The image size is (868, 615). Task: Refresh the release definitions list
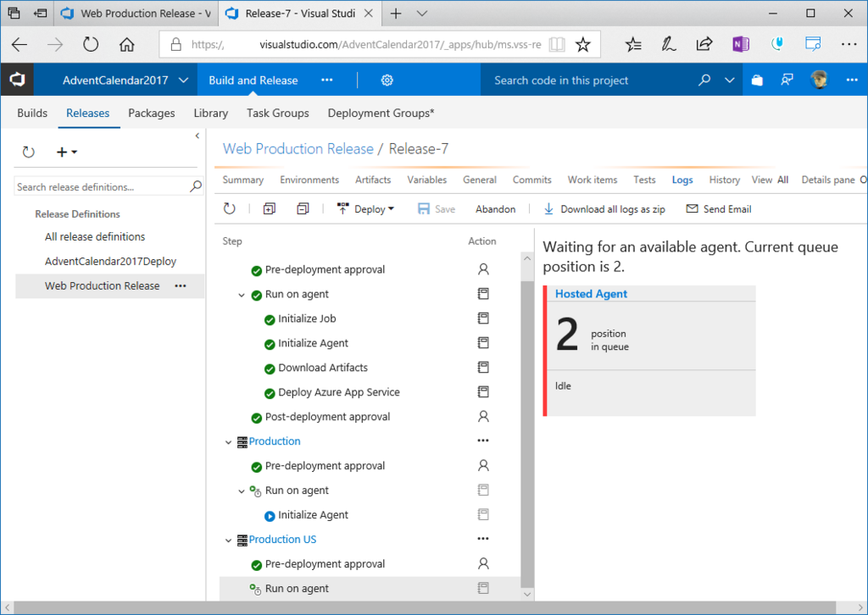click(x=28, y=152)
